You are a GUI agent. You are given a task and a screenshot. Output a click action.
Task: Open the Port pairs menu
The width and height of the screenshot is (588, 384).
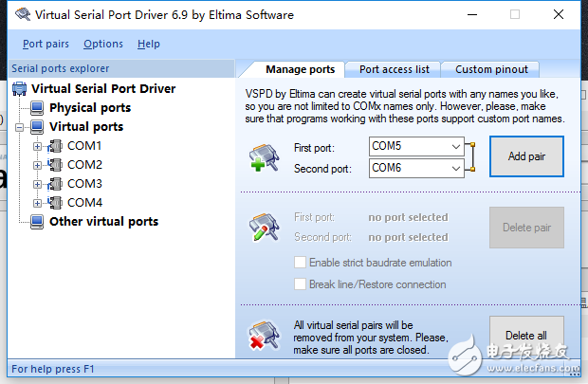click(46, 44)
